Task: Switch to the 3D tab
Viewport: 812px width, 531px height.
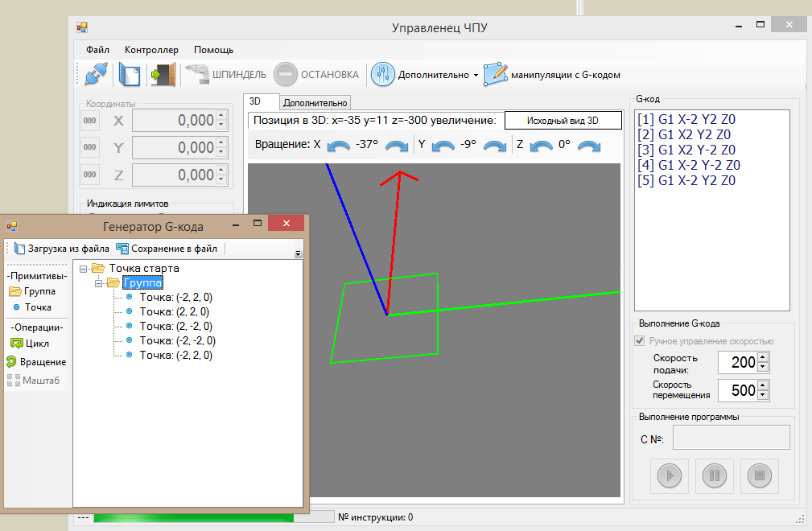Action: tap(261, 101)
